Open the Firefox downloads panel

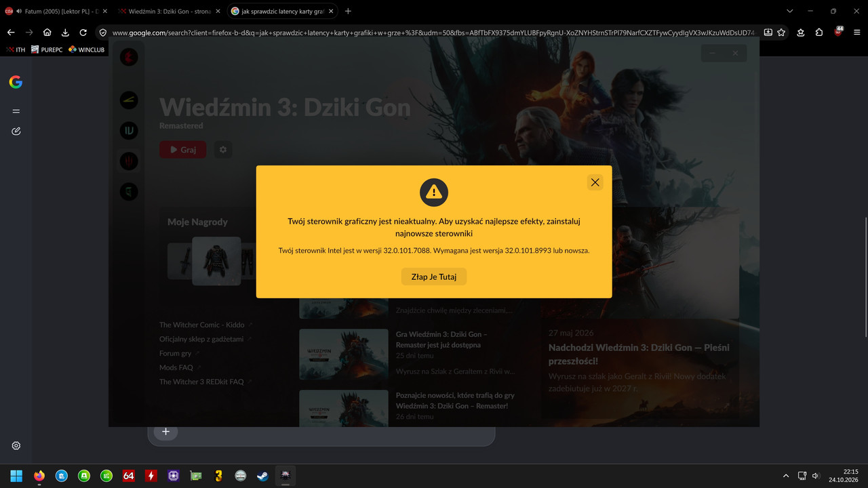tap(65, 32)
